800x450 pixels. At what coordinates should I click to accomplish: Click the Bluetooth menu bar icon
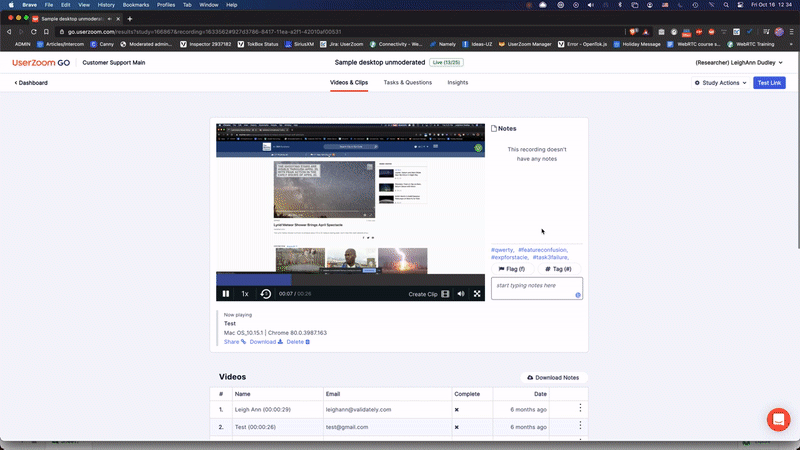click(x=620, y=5)
